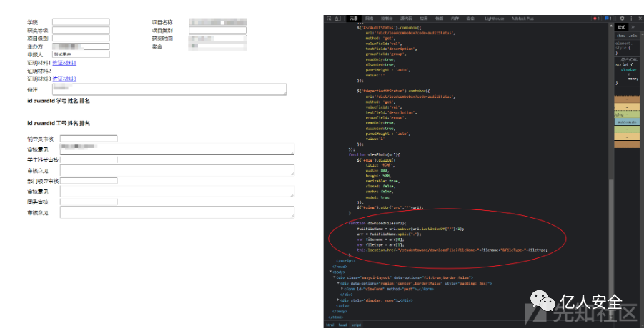Toggle the .cls class editor button
The height and width of the screenshot is (331, 644).
pos(632,35)
